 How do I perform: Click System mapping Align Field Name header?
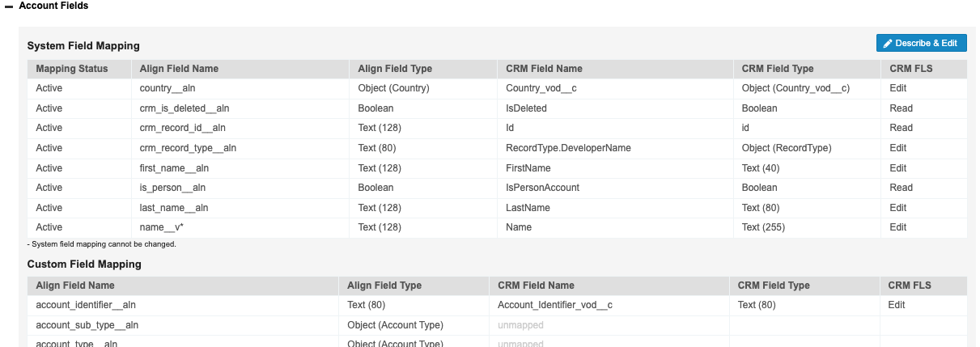(179, 69)
